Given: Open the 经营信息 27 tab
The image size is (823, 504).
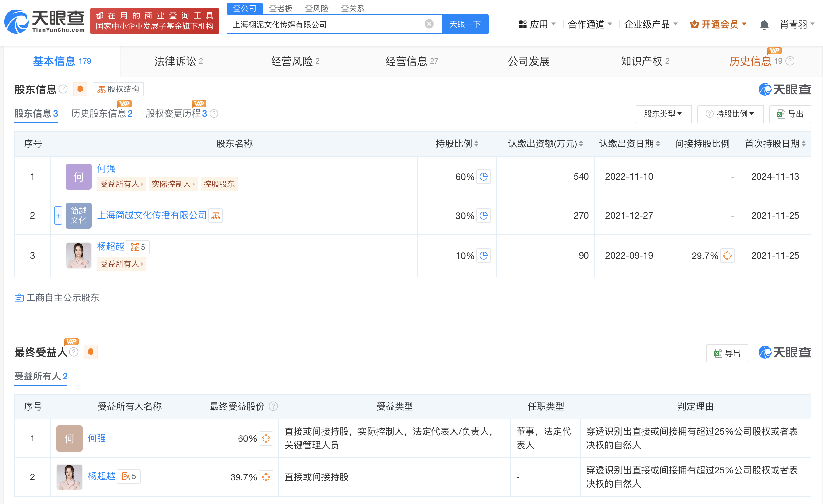Looking at the screenshot, I should 412,61.
